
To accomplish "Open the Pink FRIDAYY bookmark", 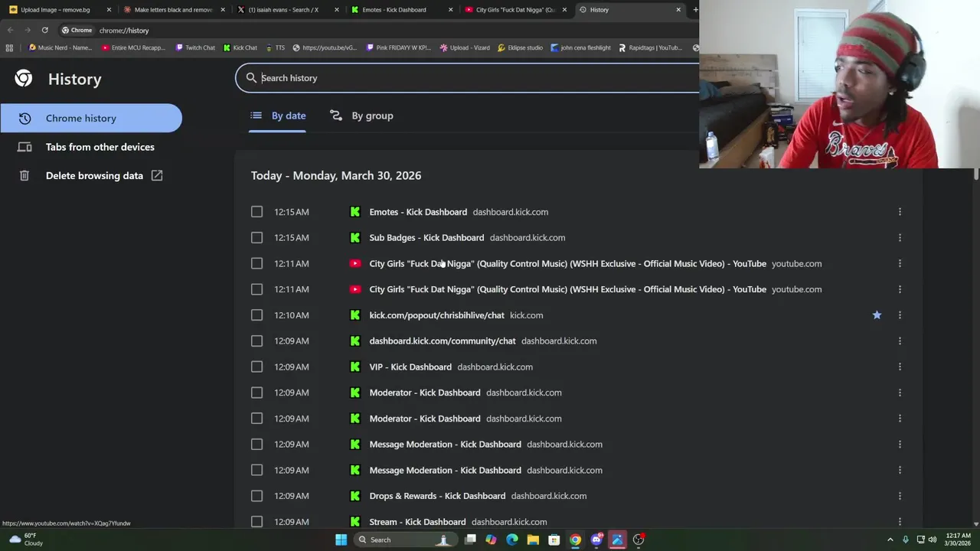I will pos(398,47).
